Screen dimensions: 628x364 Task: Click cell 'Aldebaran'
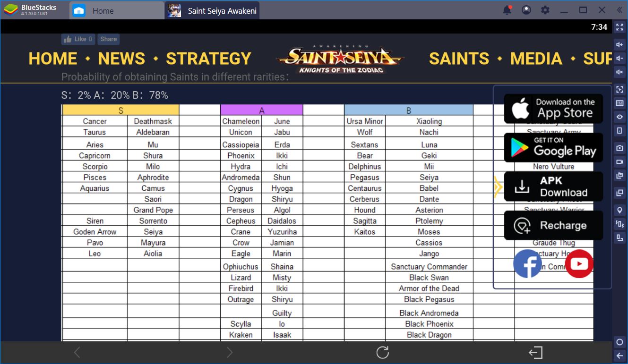click(153, 132)
